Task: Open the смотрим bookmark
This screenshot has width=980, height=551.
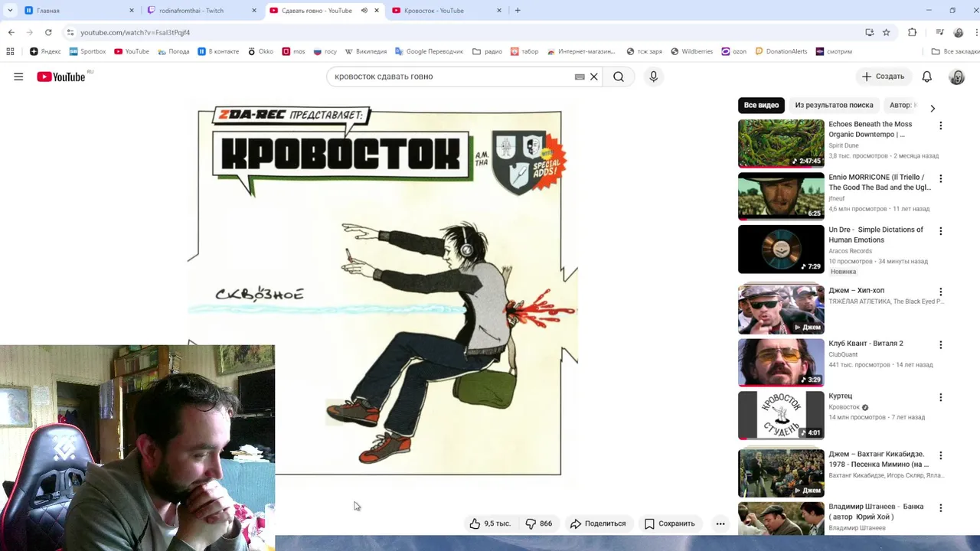Action: (x=833, y=51)
